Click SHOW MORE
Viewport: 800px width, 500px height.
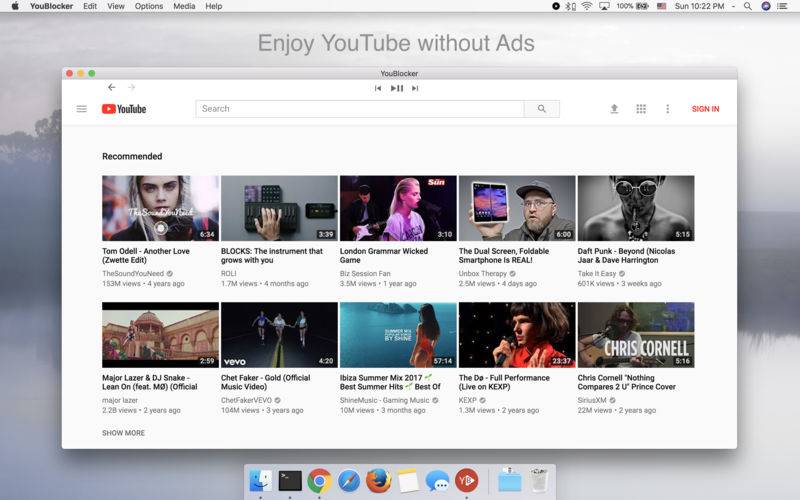[x=123, y=433]
